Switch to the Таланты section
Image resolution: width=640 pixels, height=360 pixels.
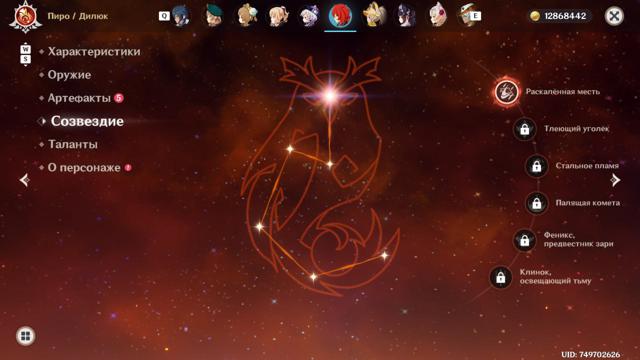73,144
